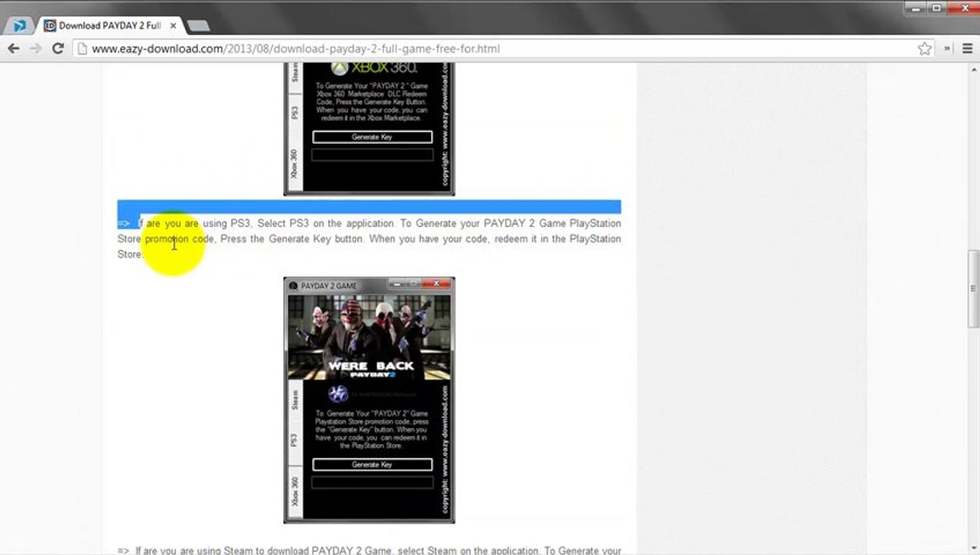Open the Chrome hamburger menu
This screenshot has width=980, height=555.
pos(967,48)
